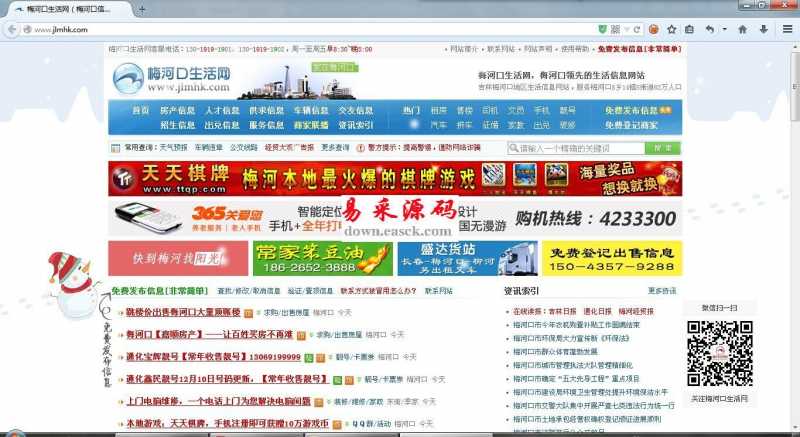
Task: Click the home icon in toolbar
Action: click(742, 29)
